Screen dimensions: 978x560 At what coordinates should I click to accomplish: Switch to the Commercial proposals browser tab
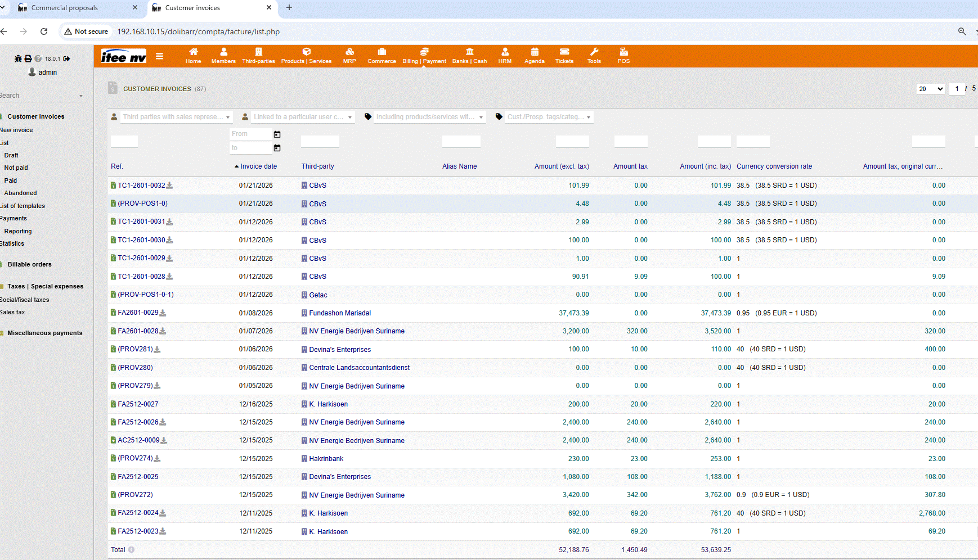[x=65, y=8]
